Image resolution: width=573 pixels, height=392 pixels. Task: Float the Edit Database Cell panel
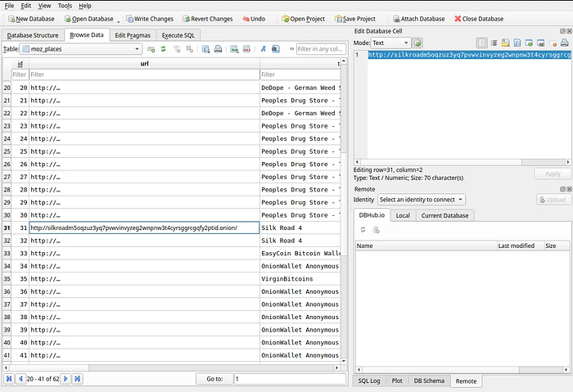click(x=563, y=31)
